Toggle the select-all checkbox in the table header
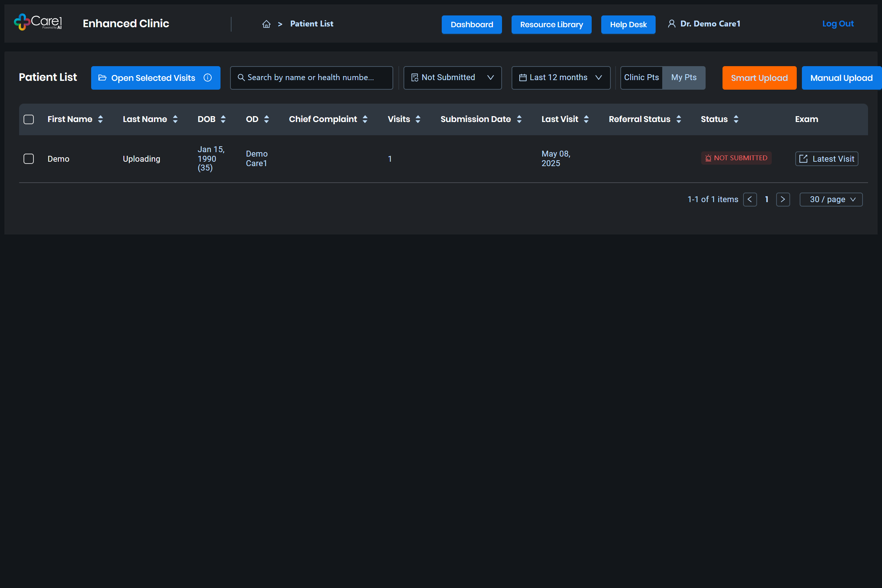The height and width of the screenshot is (588, 882). click(x=28, y=119)
